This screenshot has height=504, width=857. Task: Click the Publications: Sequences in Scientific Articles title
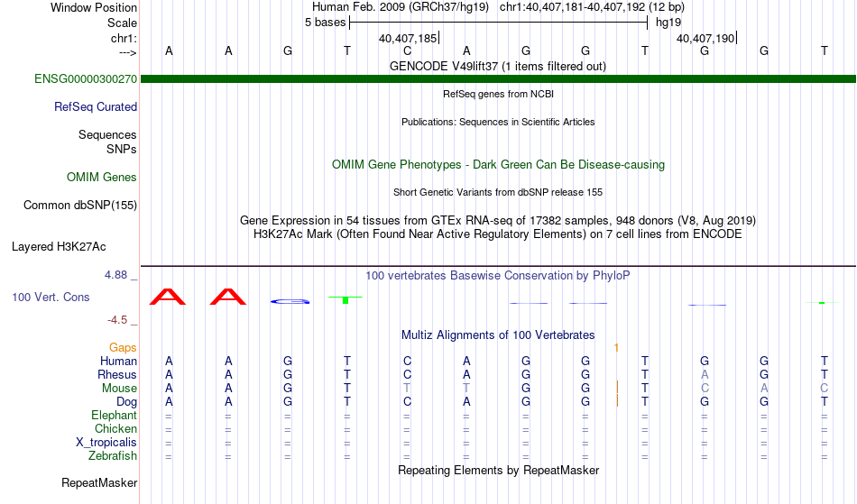point(498,122)
